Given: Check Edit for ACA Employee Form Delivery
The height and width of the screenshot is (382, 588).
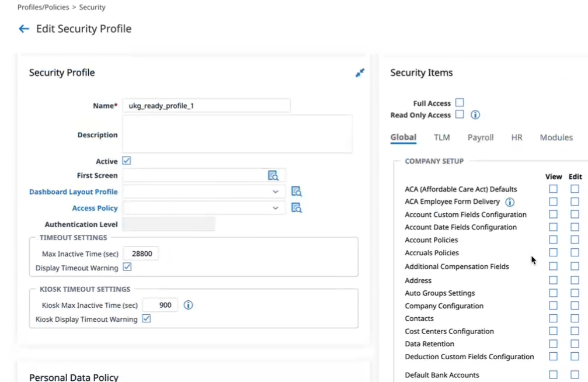Looking at the screenshot, I should coord(575,202).
